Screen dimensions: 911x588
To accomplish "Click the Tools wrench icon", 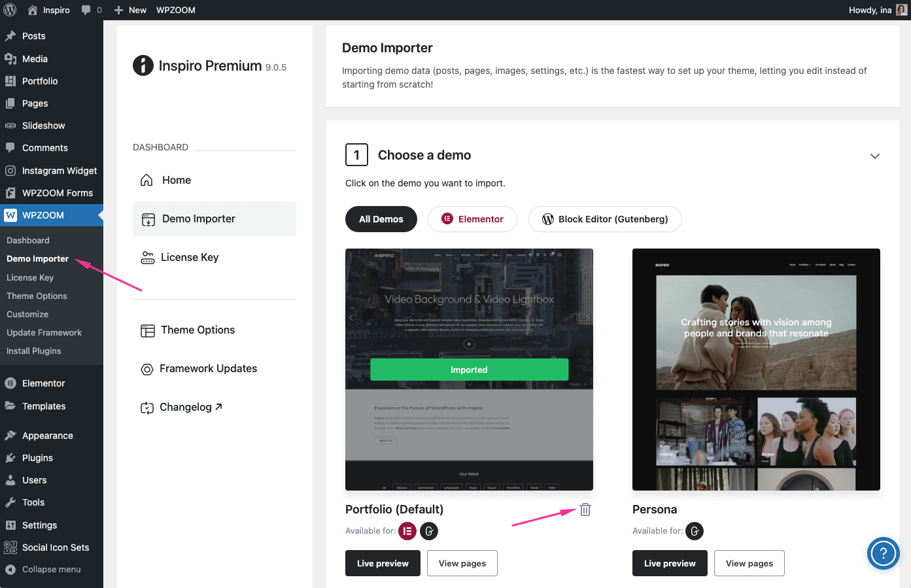I will (x=10, y=502).
